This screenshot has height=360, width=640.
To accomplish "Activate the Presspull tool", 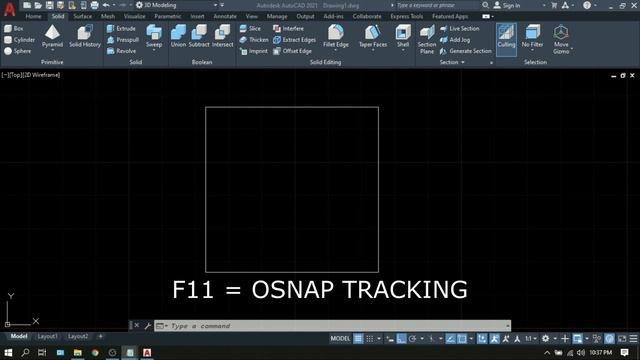I will [123, 40].
